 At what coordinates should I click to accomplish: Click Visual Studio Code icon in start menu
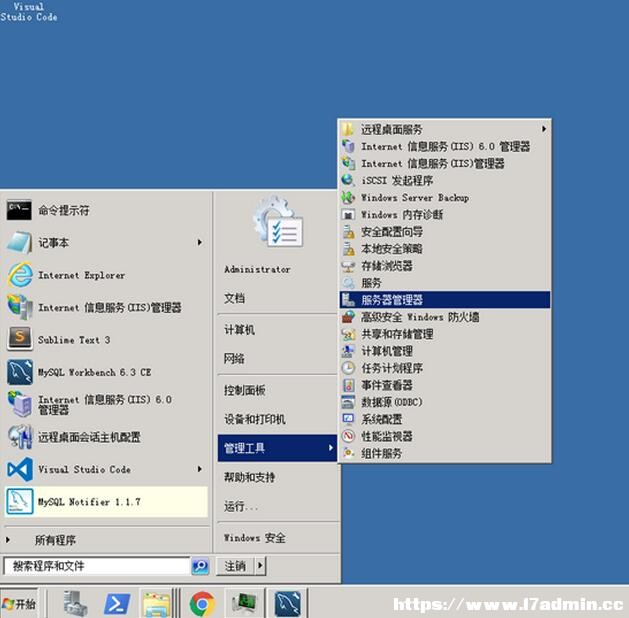click(x=20, y=469)
